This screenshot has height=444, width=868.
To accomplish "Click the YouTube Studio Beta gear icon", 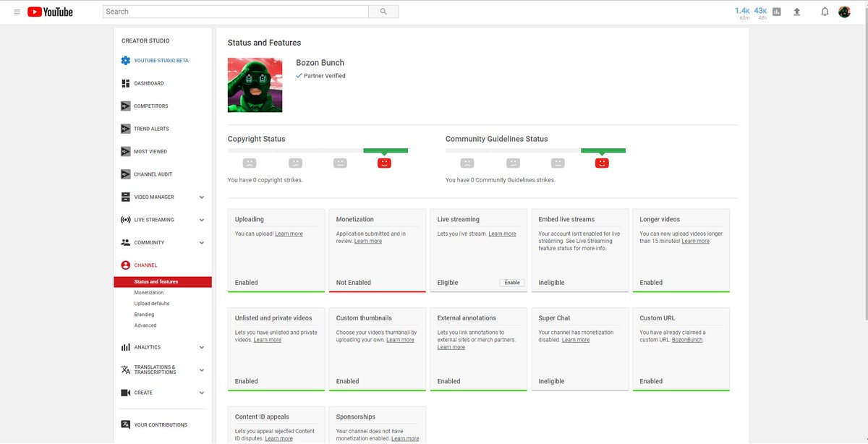I will [x=126, y=61].
